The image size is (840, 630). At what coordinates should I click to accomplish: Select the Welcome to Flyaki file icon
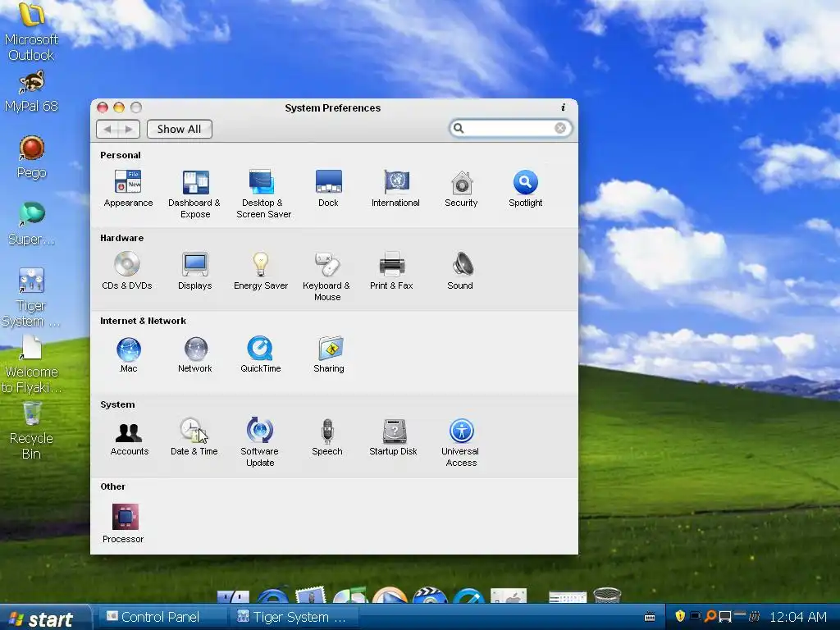[x=31, y=364]
